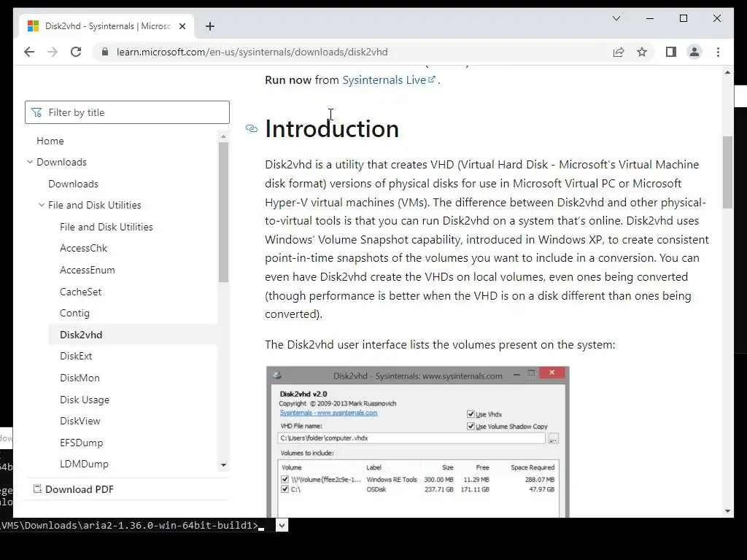Collapse the Downloads tree section
Viewport: 747px width, 560px height.
click(x=30, y=162)
